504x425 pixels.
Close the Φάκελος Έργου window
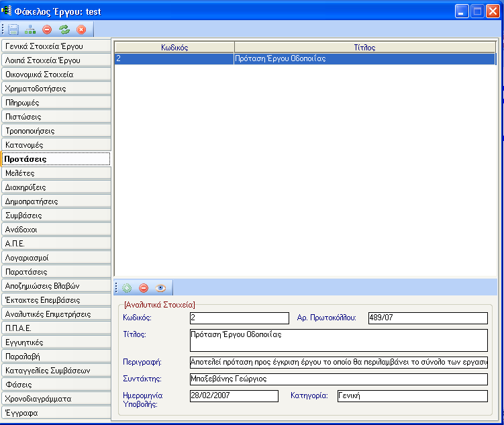pyautogui.click(x=493, y=11)
